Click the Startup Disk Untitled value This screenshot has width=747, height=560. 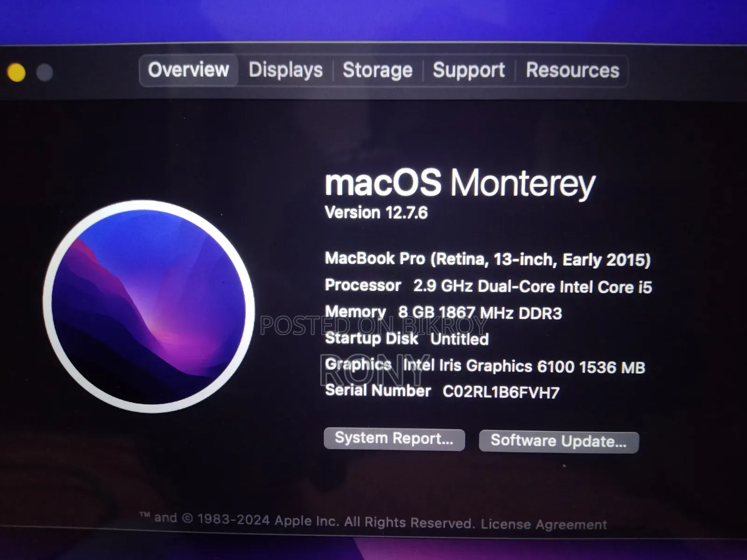tap(459, 339)
